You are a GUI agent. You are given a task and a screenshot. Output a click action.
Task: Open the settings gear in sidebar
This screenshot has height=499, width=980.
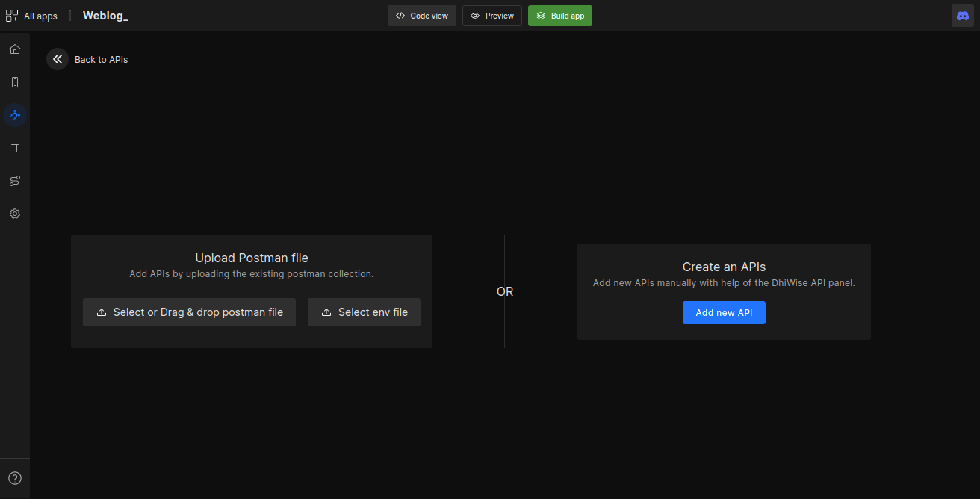15,214
